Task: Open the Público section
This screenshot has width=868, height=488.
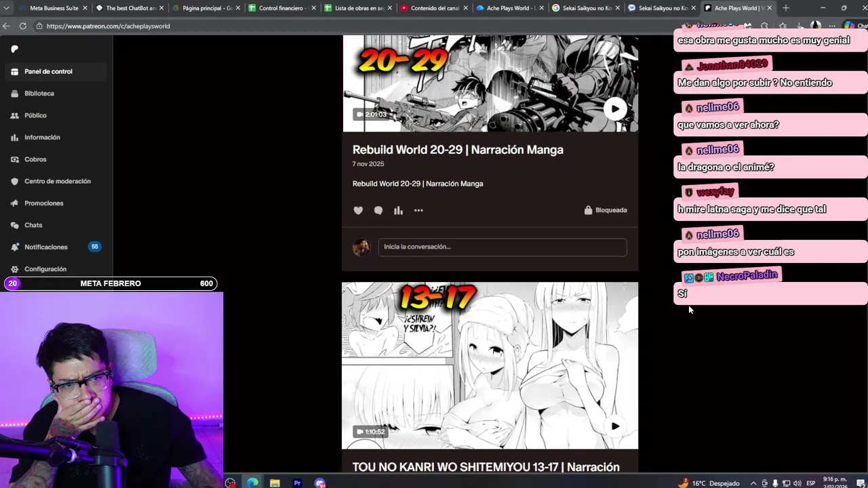Action: point(56,115)
